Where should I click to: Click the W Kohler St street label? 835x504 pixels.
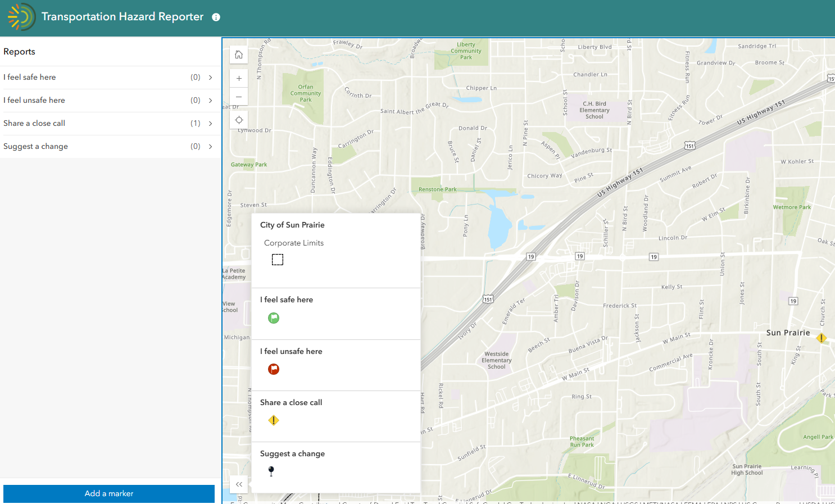pos(797,162)
